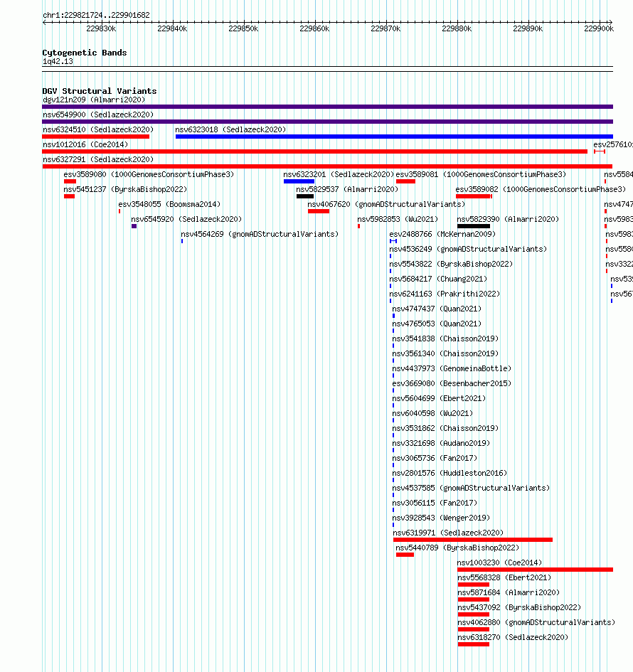This screenshot has height=672, width=633.
Task: Click nsv5543822 (ByrskaBishop2022) label
Action: pyautogui.click(x=451, y=265)
